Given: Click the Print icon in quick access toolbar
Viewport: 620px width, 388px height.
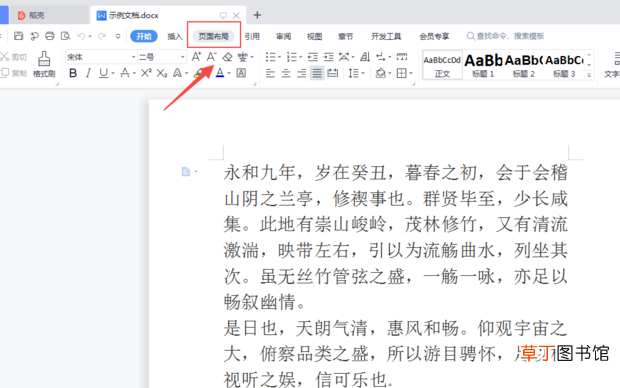Looking at the screenshot, I should pos(49,36).
